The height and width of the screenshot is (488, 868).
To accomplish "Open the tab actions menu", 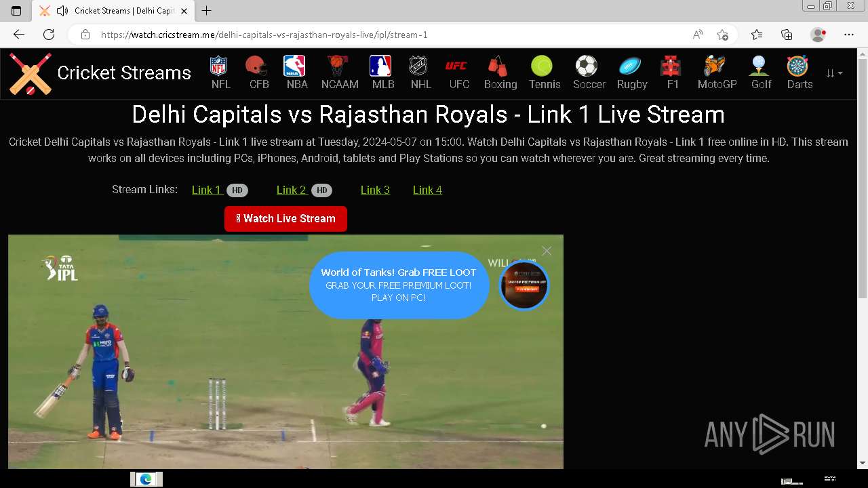I will [16, 11].
